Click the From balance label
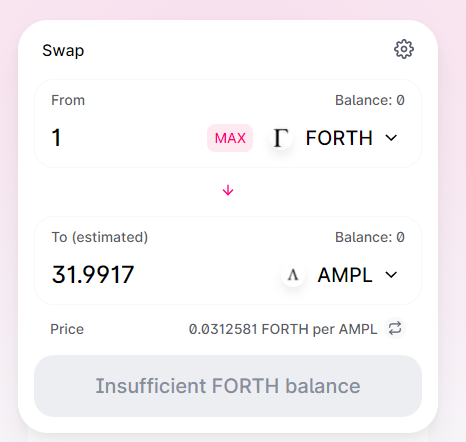Screen dimensions: 466x442 (370, 100)
